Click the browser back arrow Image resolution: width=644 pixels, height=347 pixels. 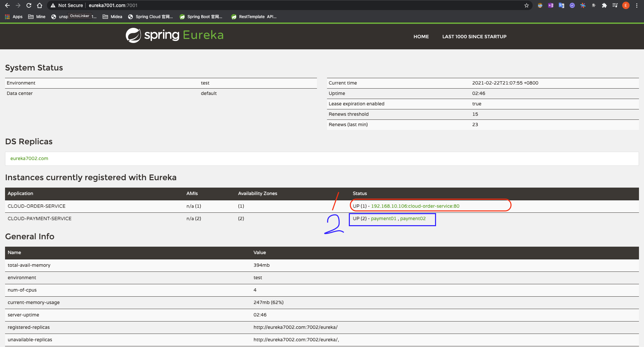click(7, 5)
